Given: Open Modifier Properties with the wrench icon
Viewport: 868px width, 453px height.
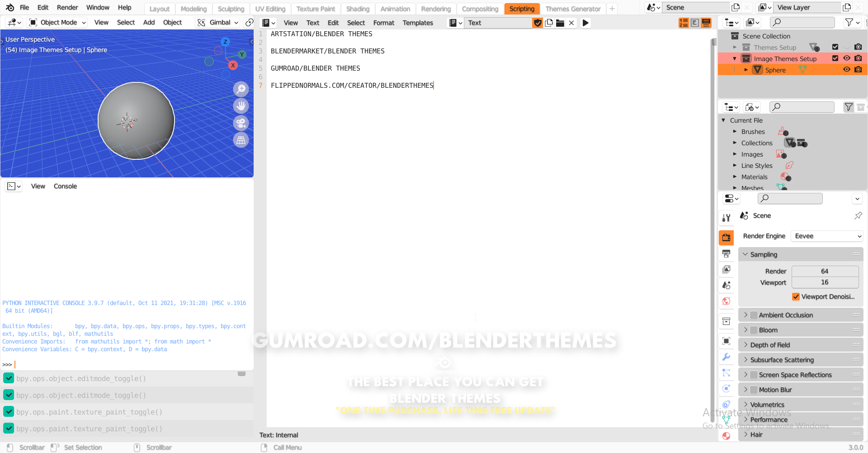Looking at the screenshot, I should click(726, 358).
